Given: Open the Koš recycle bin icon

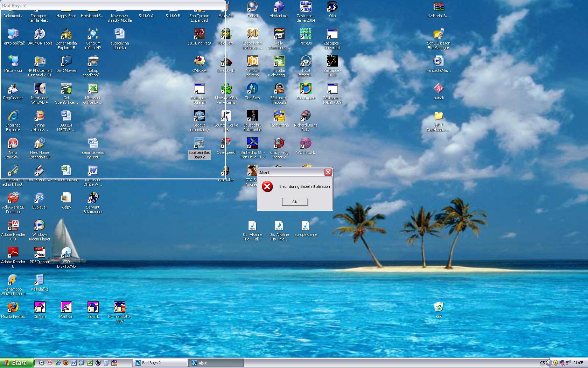Looking at the screenshot, I should [439, 307].
